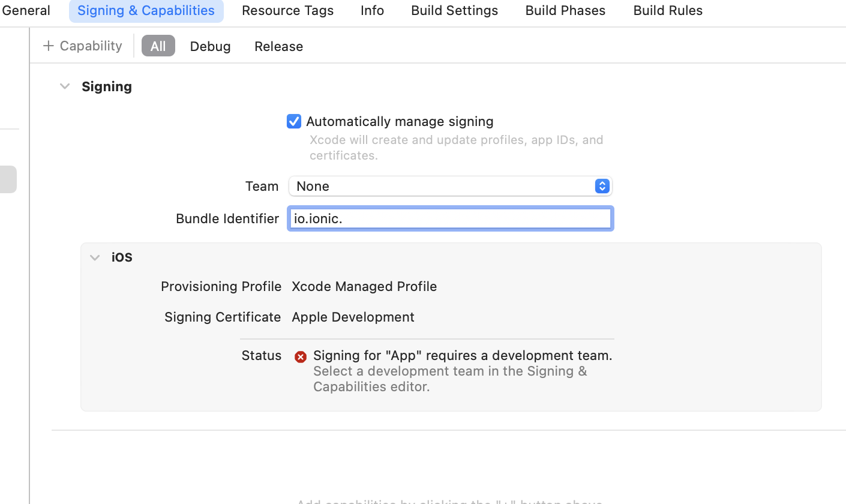Toggle Automatically manage signing checkbox
This screenshot has height=504, width=846.
[x=294, y=121]
